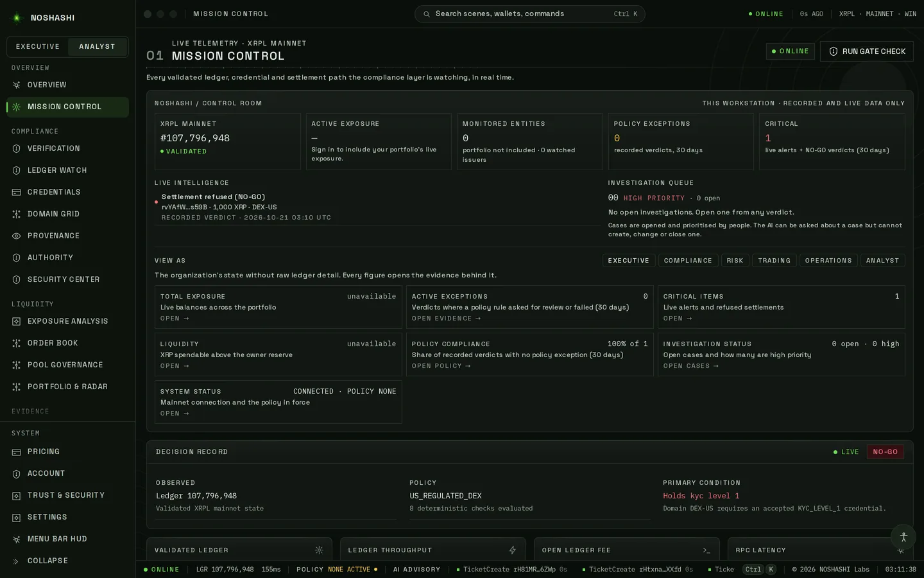The width and height of the screenshot is (924, 578).
Task: Select the Compliance view-as tab
Action: point(688,261)
